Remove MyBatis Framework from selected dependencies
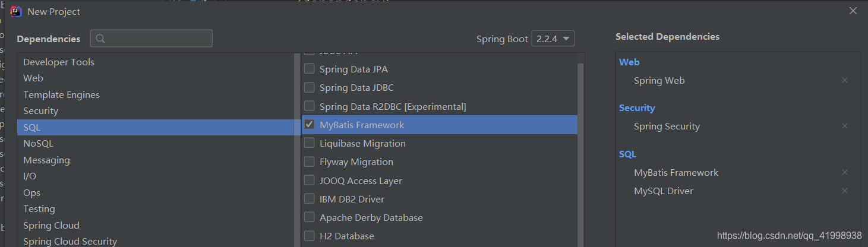The width and height of the screenshot is (868, 247). point(845,172)
